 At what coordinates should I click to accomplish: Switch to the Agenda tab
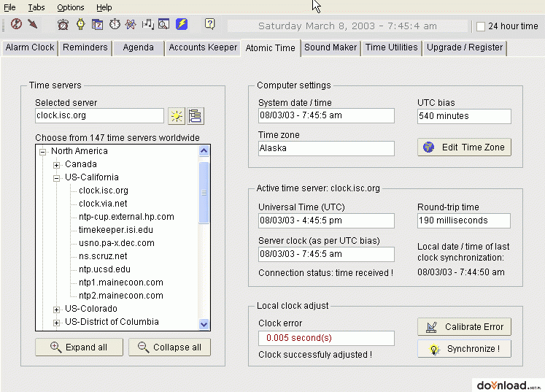(139, 47)
